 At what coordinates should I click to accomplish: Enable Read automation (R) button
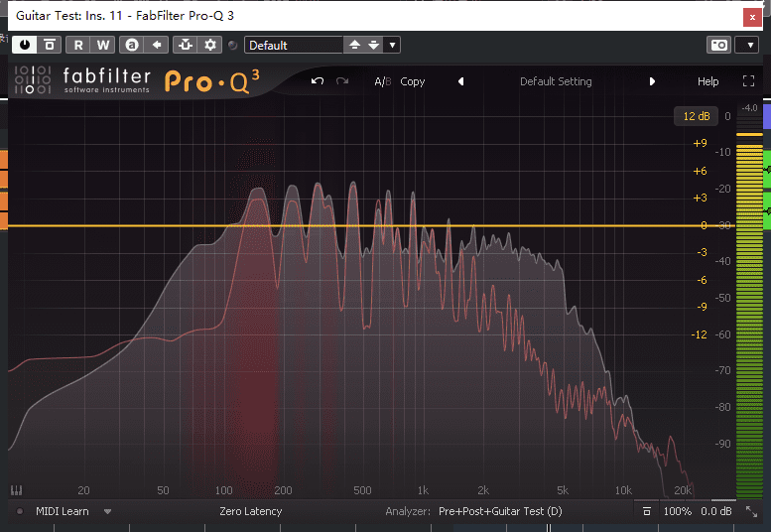(x=78, y=46)
